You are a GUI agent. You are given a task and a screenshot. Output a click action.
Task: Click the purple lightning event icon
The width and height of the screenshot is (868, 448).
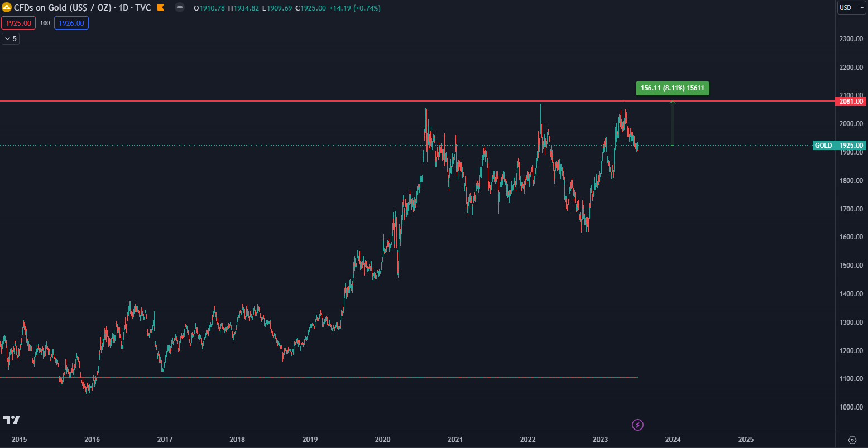click(x=637, y=425)
